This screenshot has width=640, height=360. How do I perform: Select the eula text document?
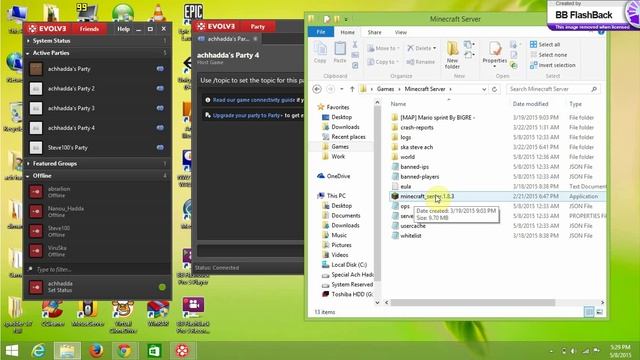click(405, 187)
